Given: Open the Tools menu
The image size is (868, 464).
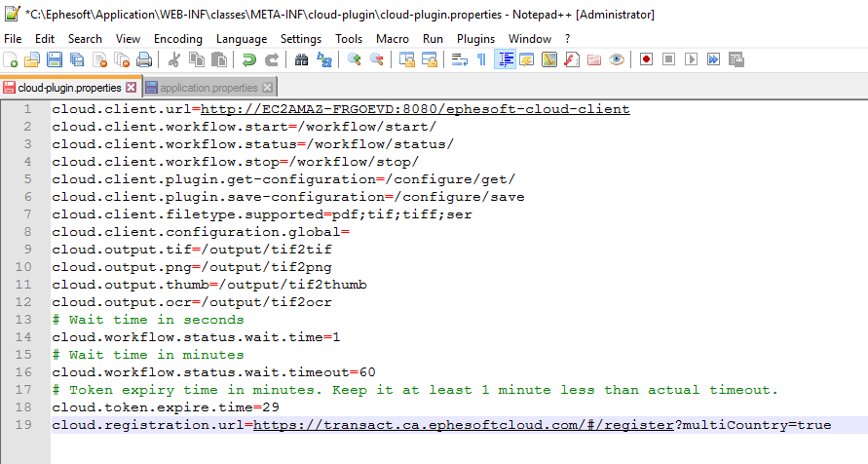Looking at the screenshot, I should [349, 39].
